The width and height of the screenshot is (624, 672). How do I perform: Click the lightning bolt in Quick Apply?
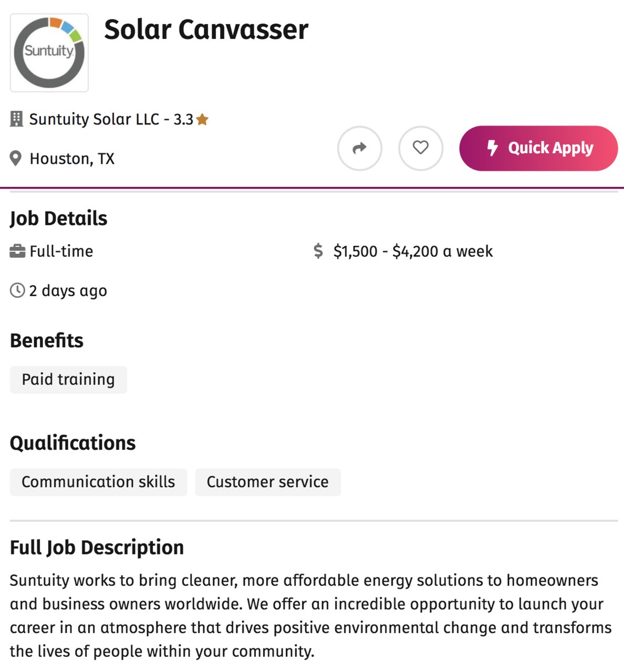(492, 148)
